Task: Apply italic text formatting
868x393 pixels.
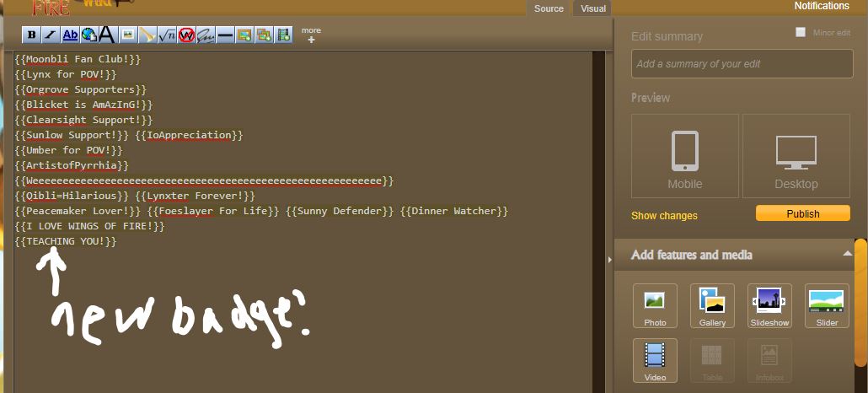Action: tap(51, 35)
